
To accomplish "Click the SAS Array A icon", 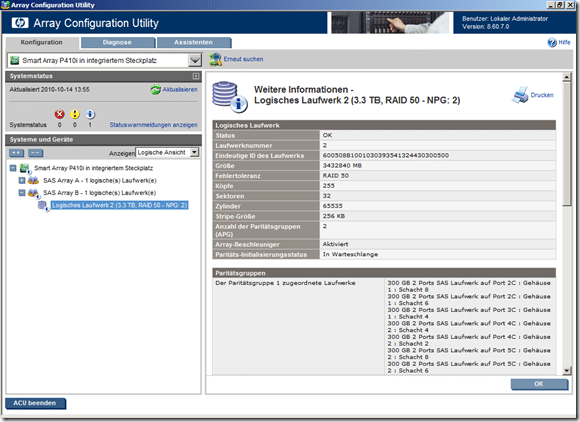I will pyautogui.click(x=33, y=180).
